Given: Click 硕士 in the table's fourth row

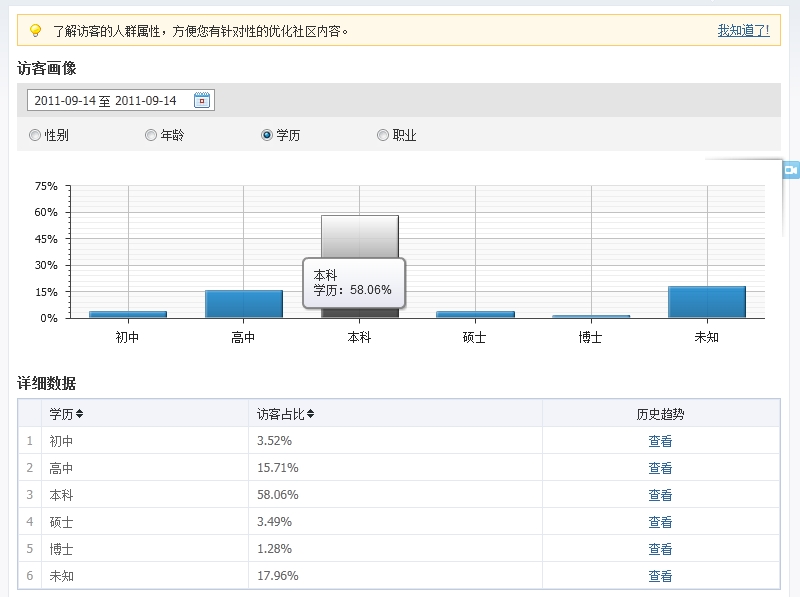Looking at the screenshot, I should point(61,522).
